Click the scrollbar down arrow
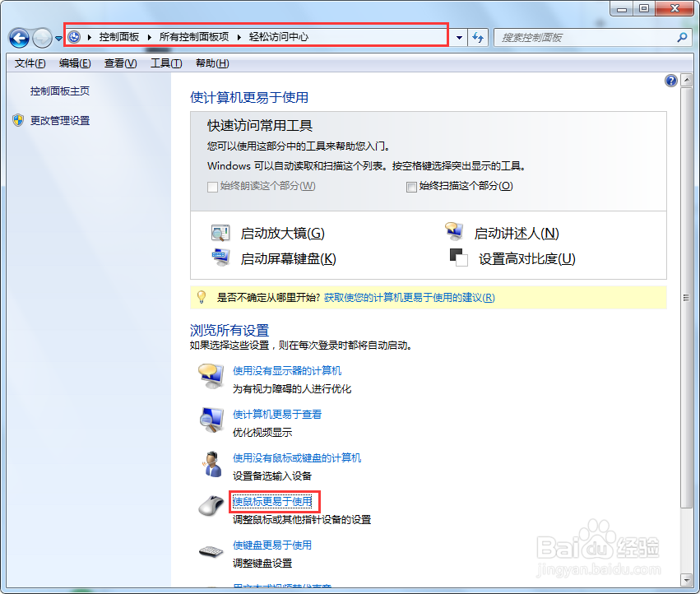The height and width of the screenshot is (594, 700). pos(687,580)
